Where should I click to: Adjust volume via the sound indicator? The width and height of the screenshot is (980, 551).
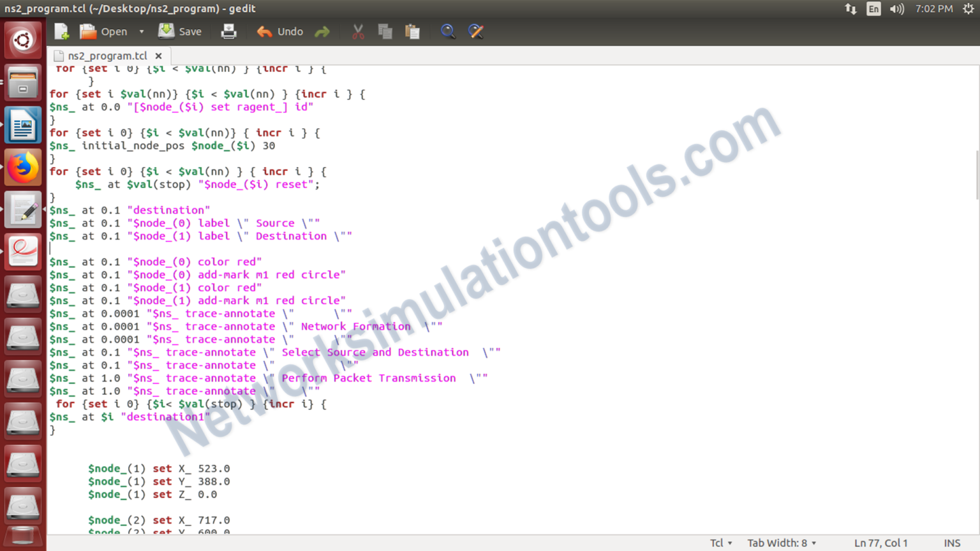pos(897,8)
